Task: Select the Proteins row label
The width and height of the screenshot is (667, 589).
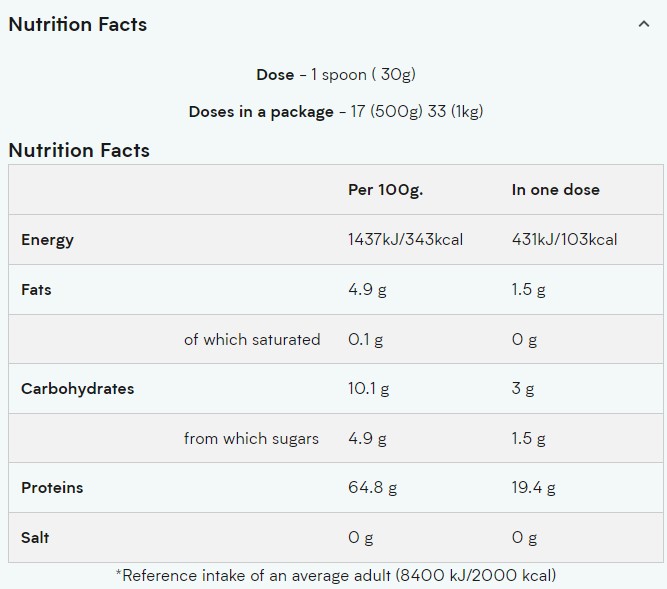Action: 52,488
